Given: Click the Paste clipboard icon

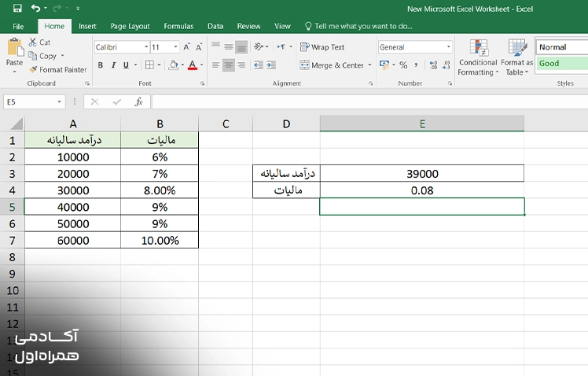Looking at the screenshot, I should tap(15, 48).
